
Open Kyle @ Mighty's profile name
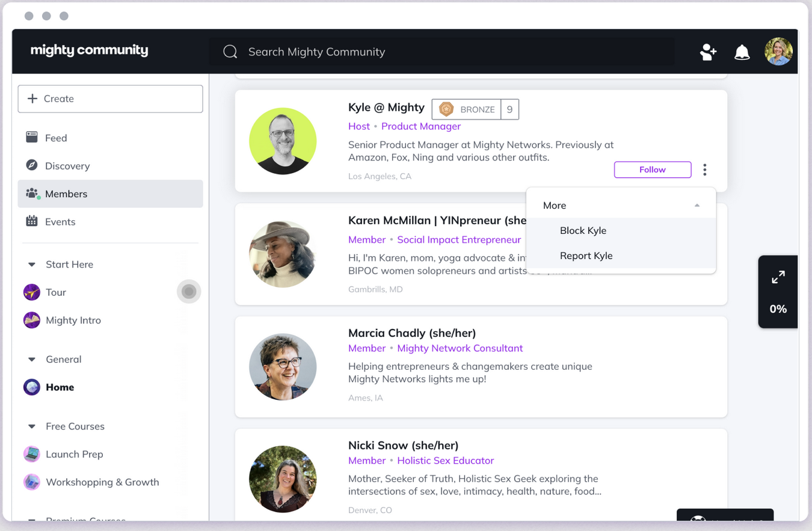pyautogui.click(x=386, y=107)
